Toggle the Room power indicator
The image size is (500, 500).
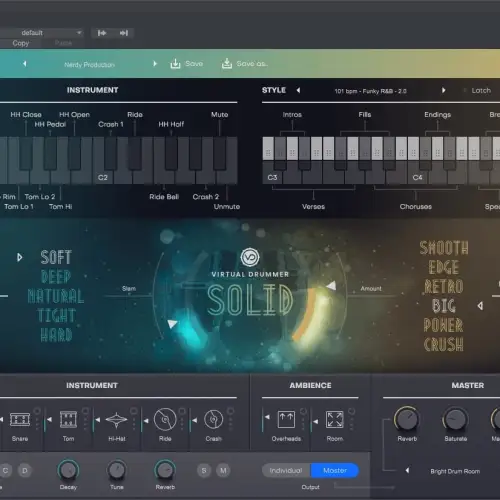pyautogui.click(x=352, y=411)
